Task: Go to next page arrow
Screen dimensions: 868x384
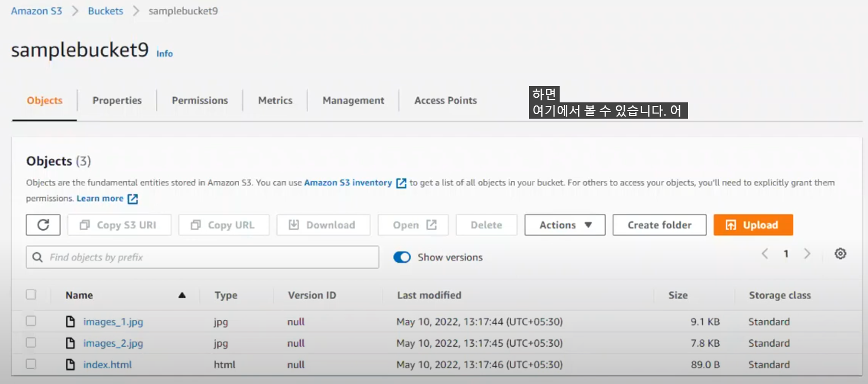Action: click(807, 254)
